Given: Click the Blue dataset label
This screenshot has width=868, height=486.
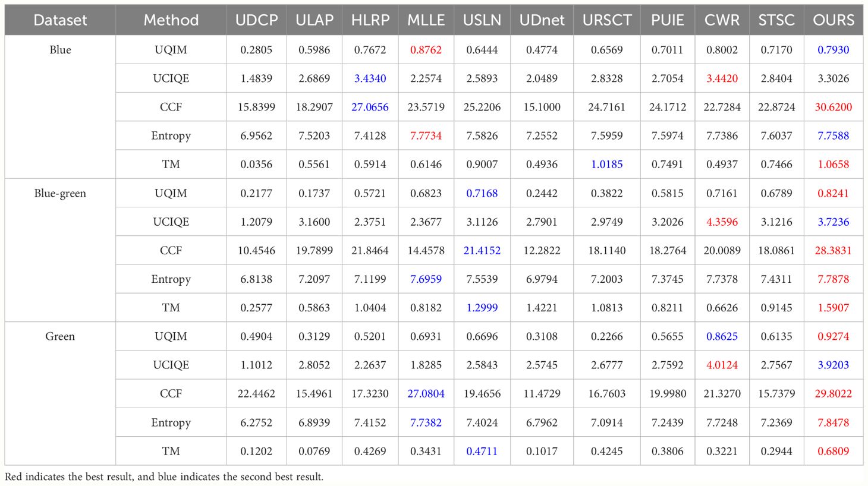Looking at the screenshot, I should point(60,50).
